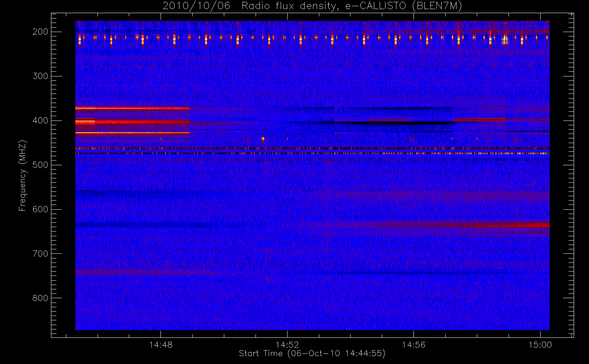Click the 400 frequency tick label
589x364 pixels.
[x=40, y=120]
